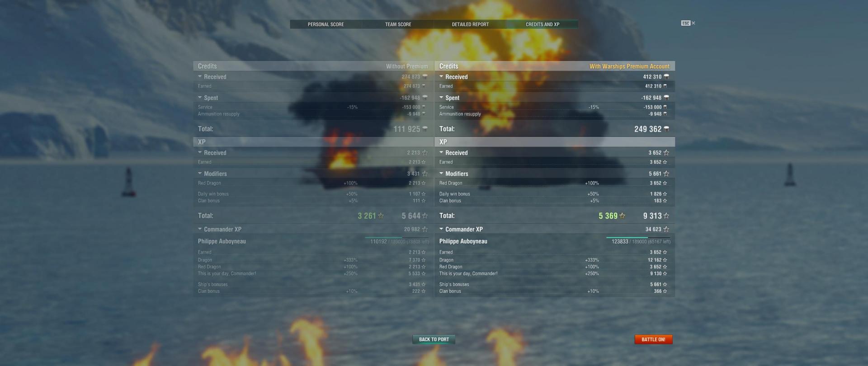This screenshot has width=868, height=366.
Task: Click star icon beside 5 644 XP total
Action: click(x=425, y=216)
